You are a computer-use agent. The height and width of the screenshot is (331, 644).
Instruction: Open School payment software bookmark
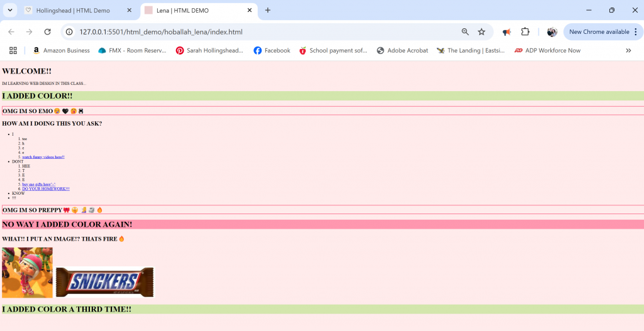[333, 50]
